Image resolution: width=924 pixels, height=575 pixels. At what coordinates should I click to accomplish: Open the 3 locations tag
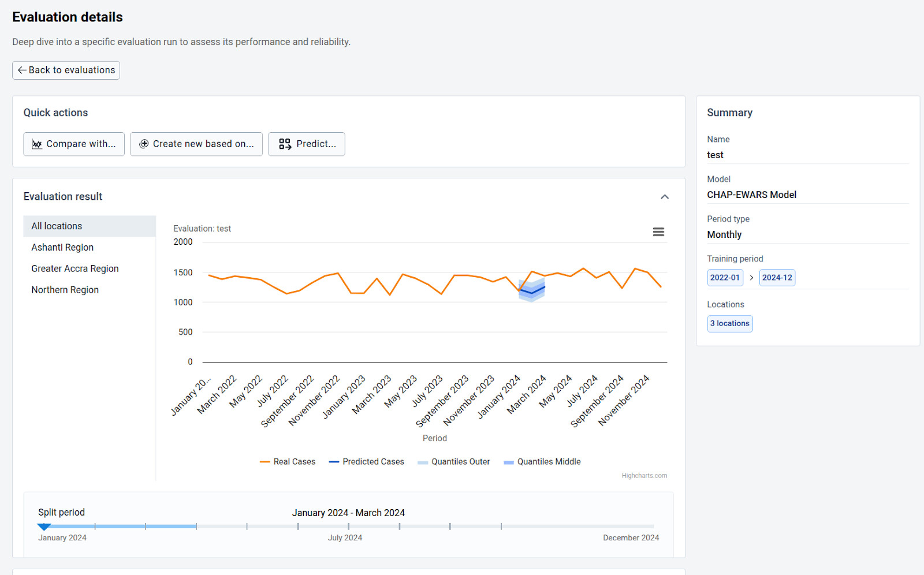click(729, 324)
